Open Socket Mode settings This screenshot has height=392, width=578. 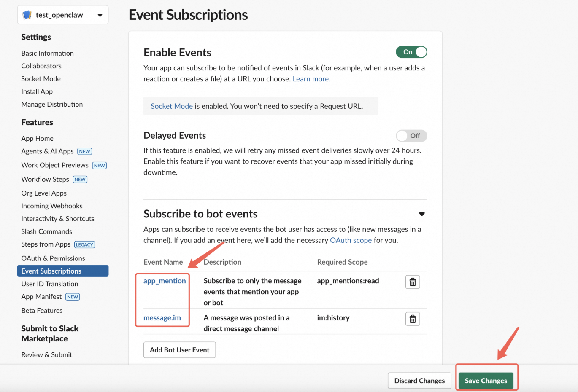tap(41, 79)
